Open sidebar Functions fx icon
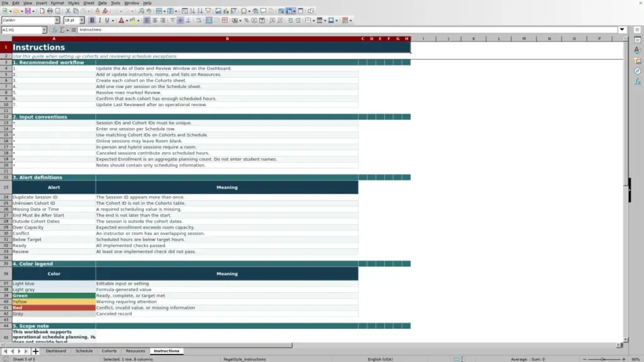Image resolution: width=644 pixels, height=362 pixels. [x=638, y=82]
